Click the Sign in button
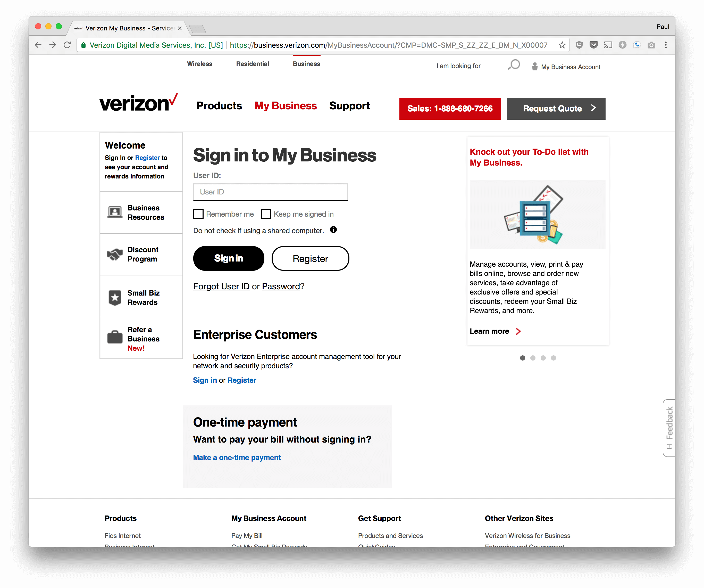 point(229,258)
